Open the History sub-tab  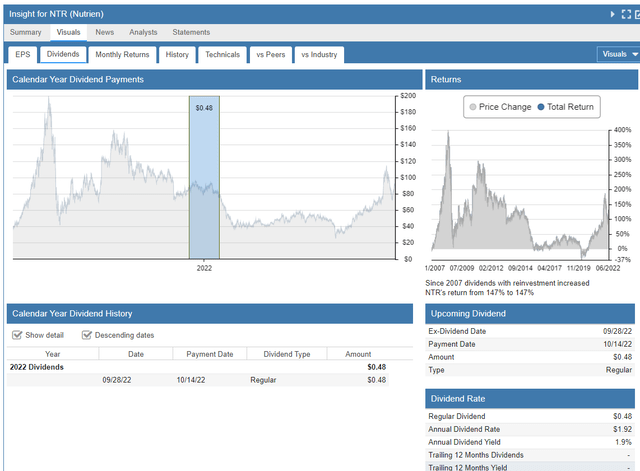(x=177, y=55)
